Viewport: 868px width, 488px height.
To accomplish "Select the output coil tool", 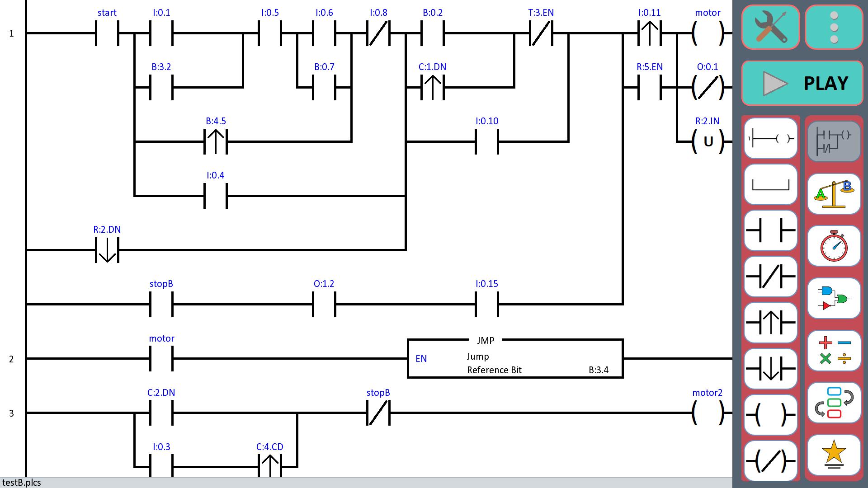I will pyautogui.click(x=770, y=415).
